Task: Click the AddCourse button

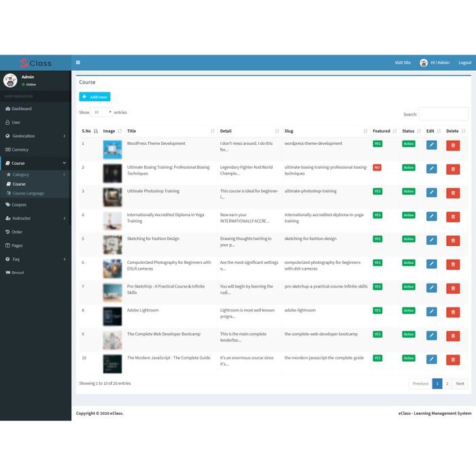Action: pos(95,97)
